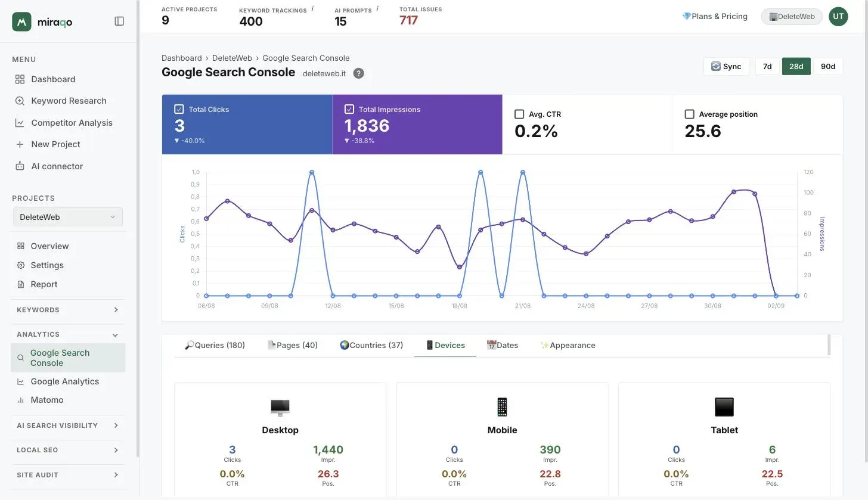Click the New Project plus icon
The height and width of the screenshot is (500, 868).
pyautogui.click(x=20, y=144)
